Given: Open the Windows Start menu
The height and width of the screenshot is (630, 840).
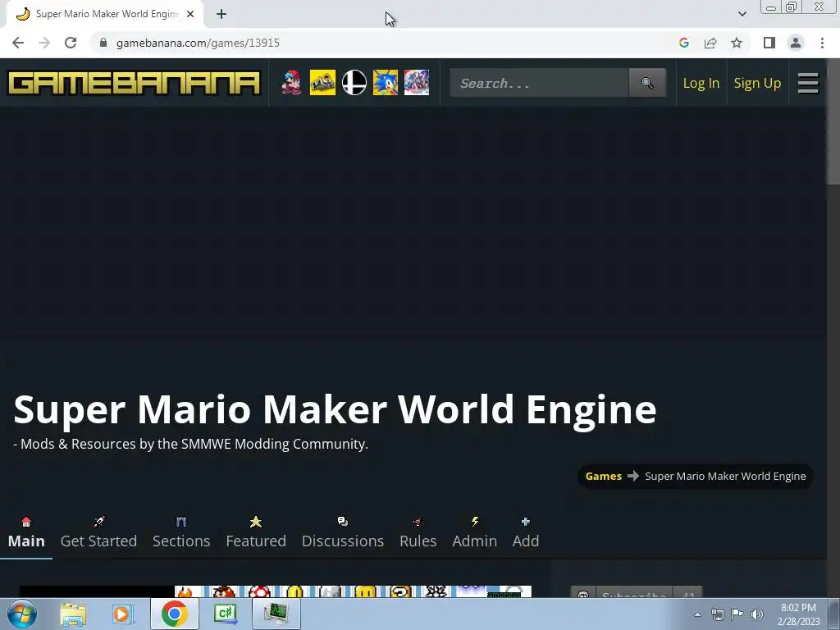Looking at the screenshot, I should click(x=21, y=614).
